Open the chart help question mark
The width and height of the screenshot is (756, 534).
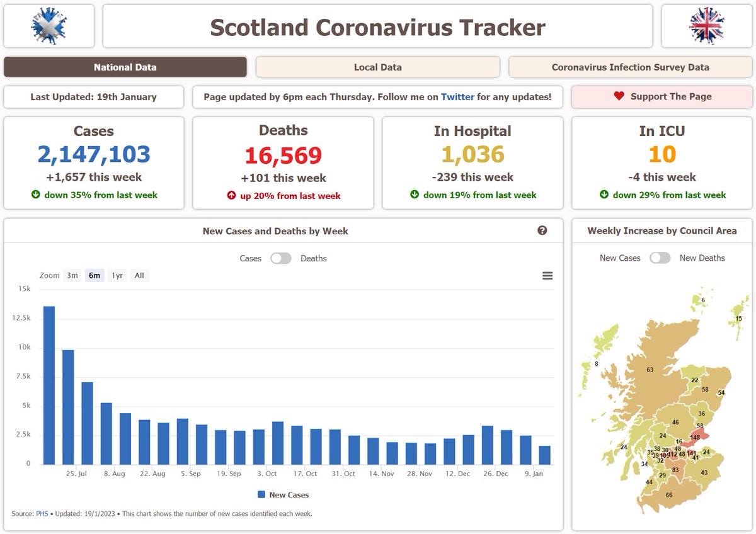pos(542,230)
